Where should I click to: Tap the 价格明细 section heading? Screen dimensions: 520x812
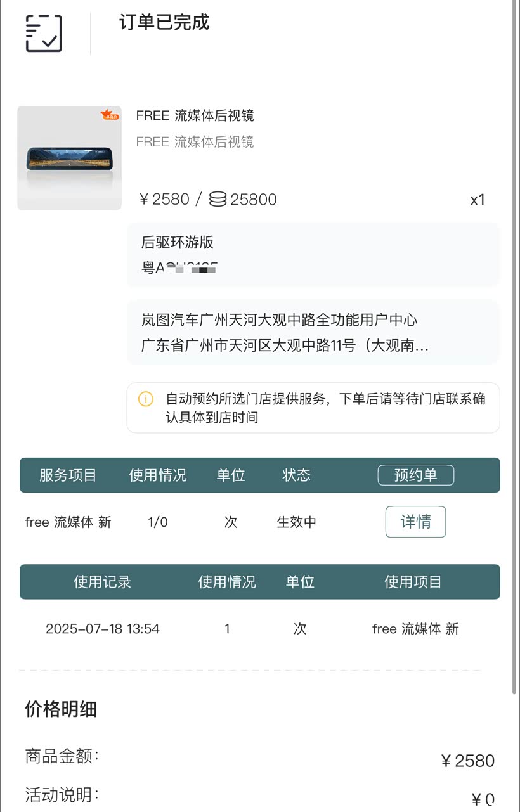coord(61,709)
